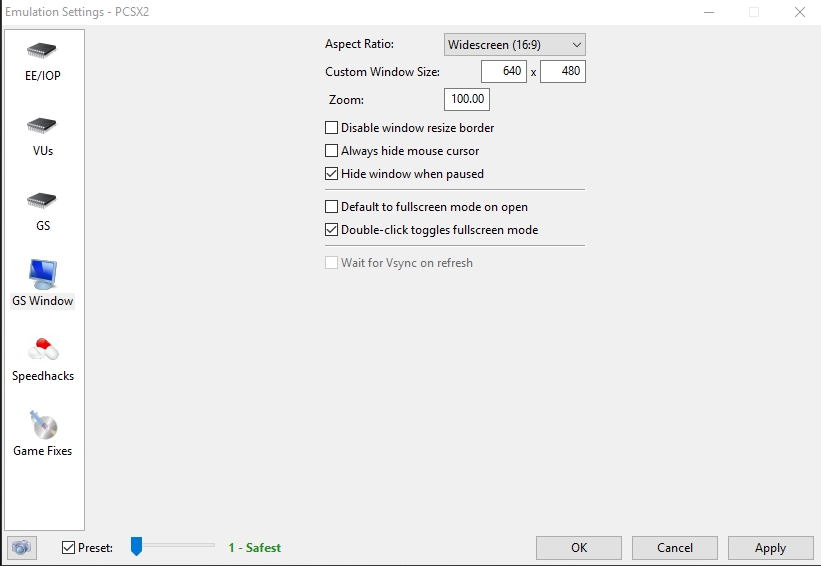Screen dimensions: 821x566
Task: Select the GS Window monitor icon
Action: coord(42,274)
